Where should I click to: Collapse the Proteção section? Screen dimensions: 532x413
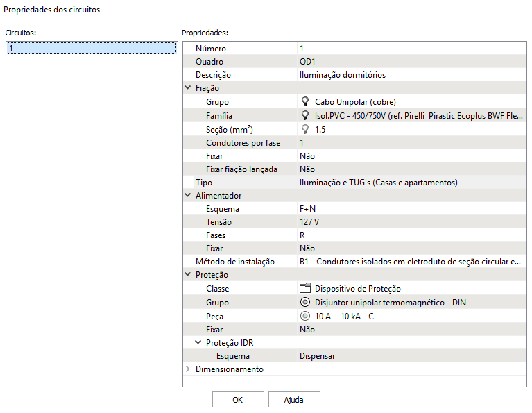pyautogui.click(x=188, y=275)
